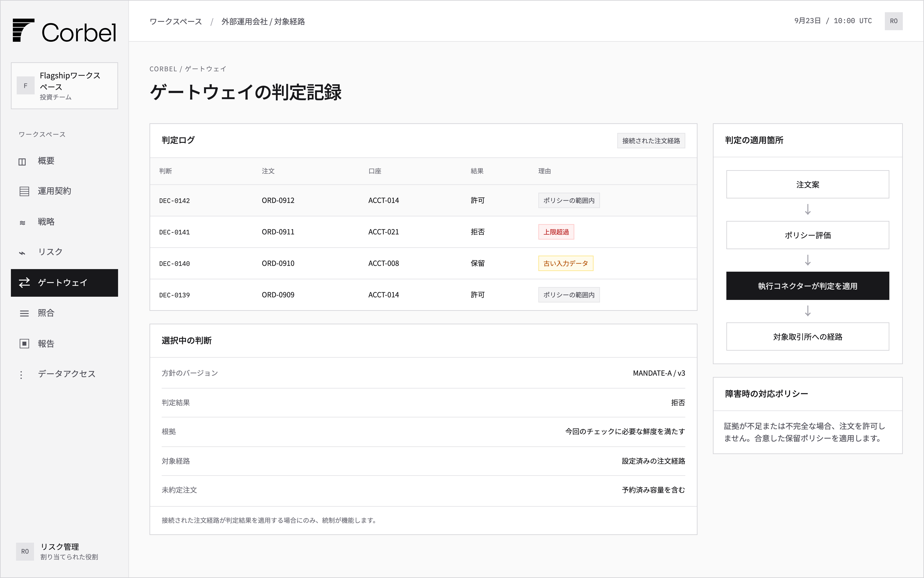Open 運用契約 menu item
This screenshot has width=924, height=578.
tap(64, 191)
